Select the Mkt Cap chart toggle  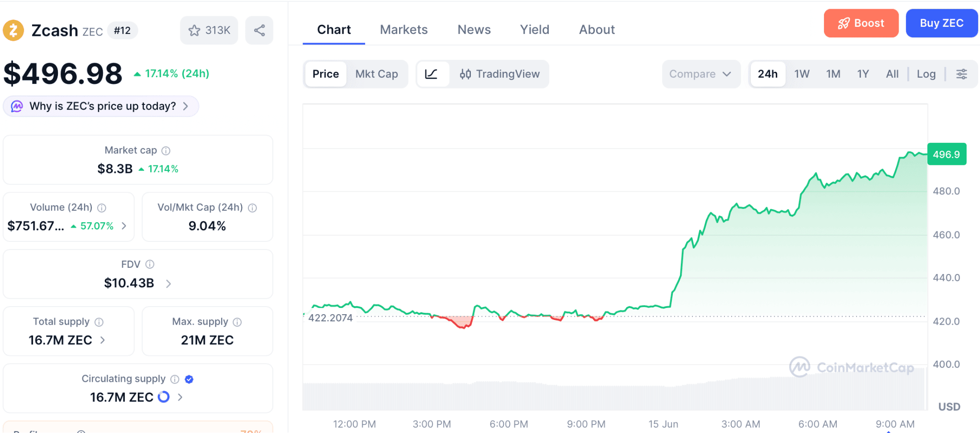click(377, 74)
